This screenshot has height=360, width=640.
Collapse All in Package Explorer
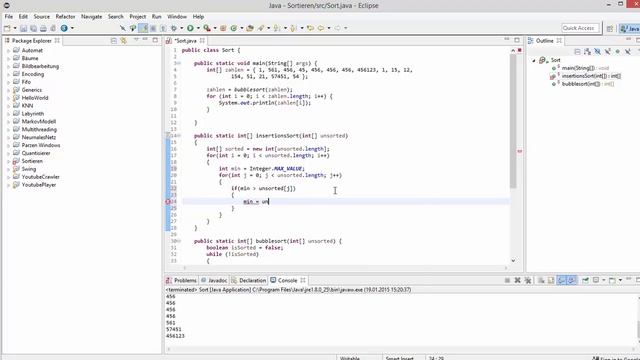(114, 40)
